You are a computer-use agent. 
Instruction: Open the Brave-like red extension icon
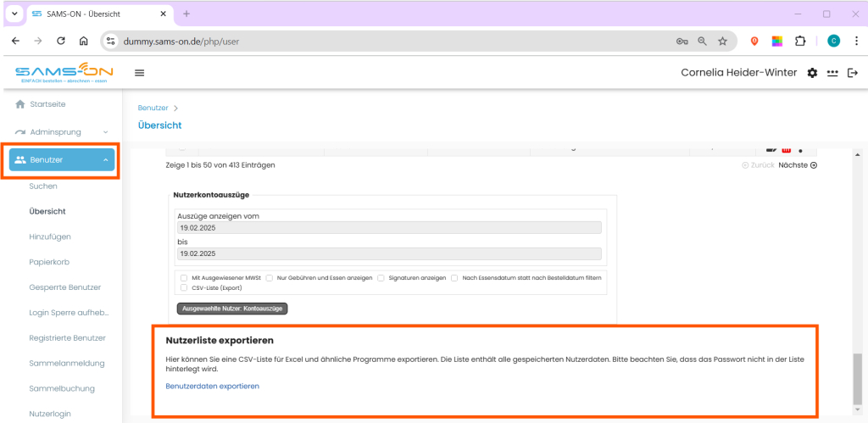click(754, 41)
